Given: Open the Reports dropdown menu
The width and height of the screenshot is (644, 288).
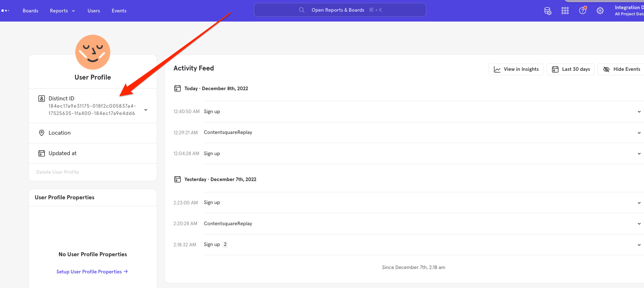Looking at the screenshot, I should point(62,11).
